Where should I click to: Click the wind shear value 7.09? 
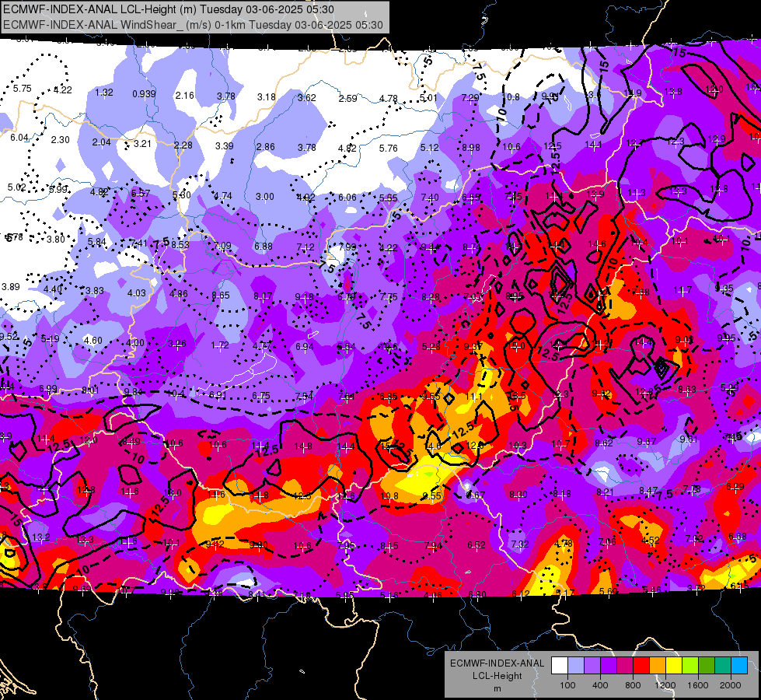(x=222, y=246)
